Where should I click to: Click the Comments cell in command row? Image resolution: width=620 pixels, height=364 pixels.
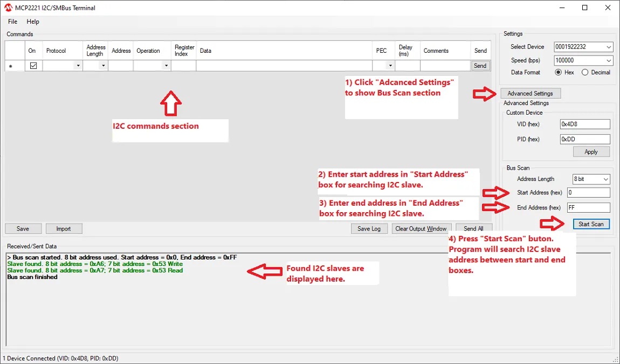click(445, 66)
